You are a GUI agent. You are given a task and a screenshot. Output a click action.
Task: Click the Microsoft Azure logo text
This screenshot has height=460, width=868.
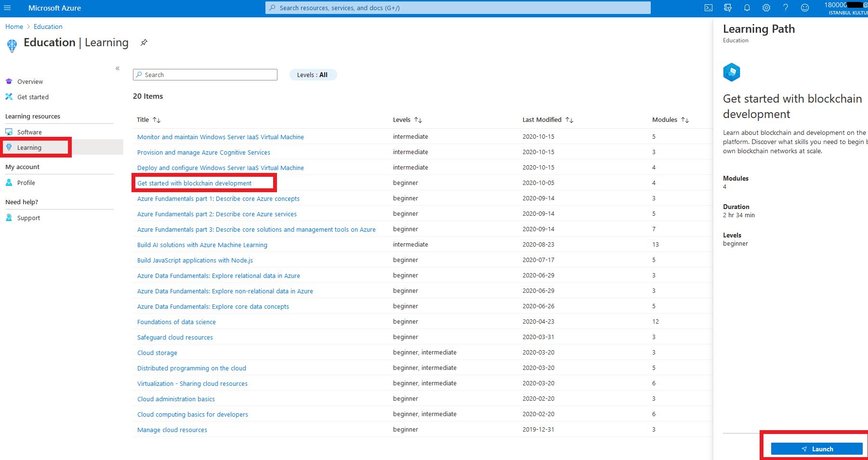point(54,8)
